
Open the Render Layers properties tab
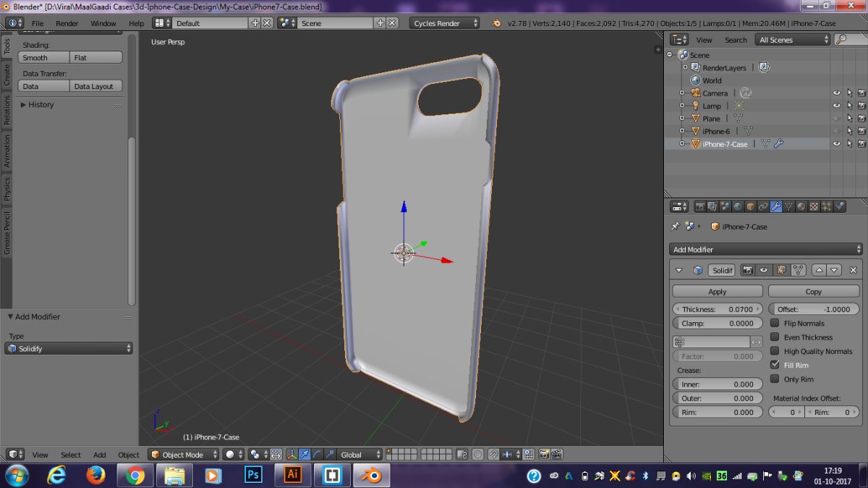point(713,206)
